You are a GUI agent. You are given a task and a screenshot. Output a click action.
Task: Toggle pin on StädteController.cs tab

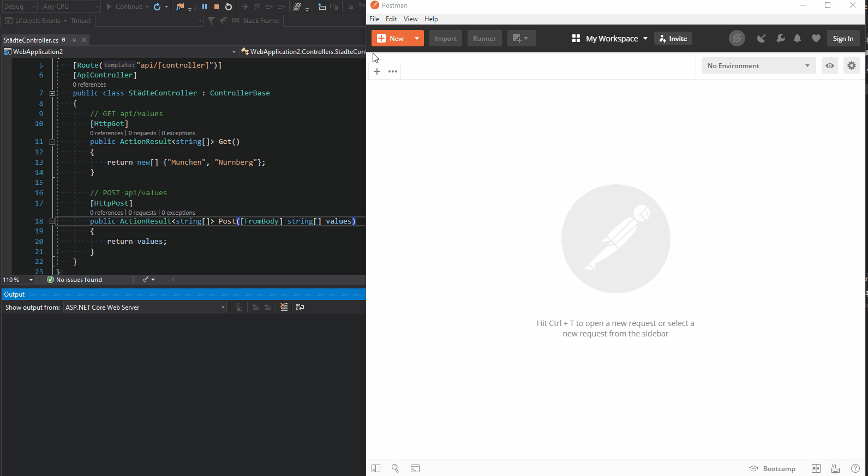coord(74,40)
